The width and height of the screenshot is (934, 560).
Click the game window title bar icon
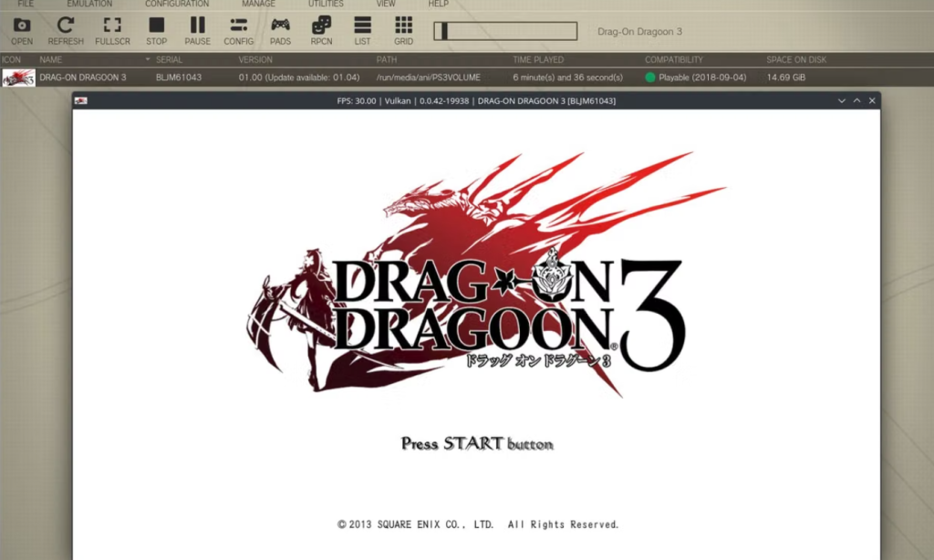[81, 100]
